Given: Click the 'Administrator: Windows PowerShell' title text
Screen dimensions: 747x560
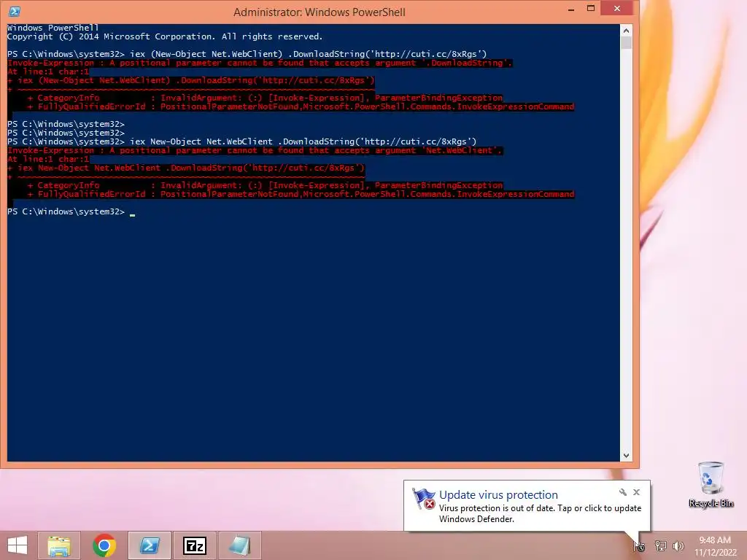Looking at the screenshot, I should pyautogui.click(x=320, y=12).
